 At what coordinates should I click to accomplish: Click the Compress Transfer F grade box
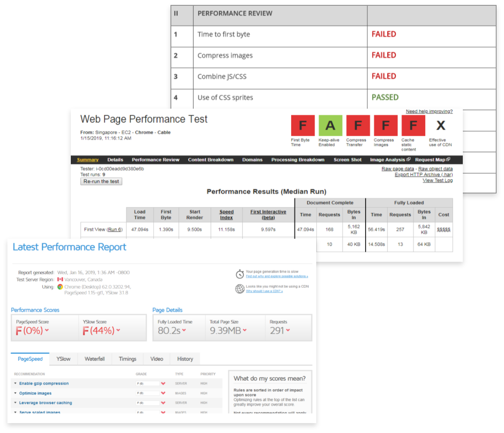pos(358,126)
